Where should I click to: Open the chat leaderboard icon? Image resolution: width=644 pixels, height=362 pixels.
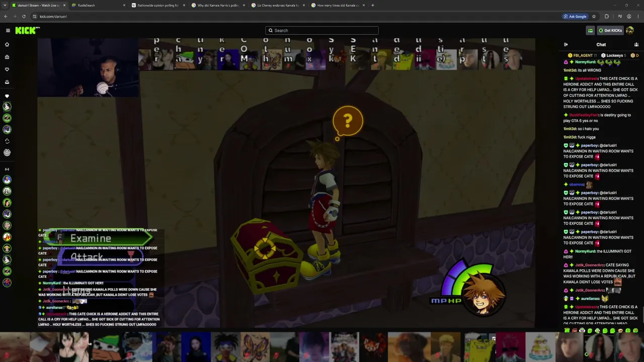(636, 45)
